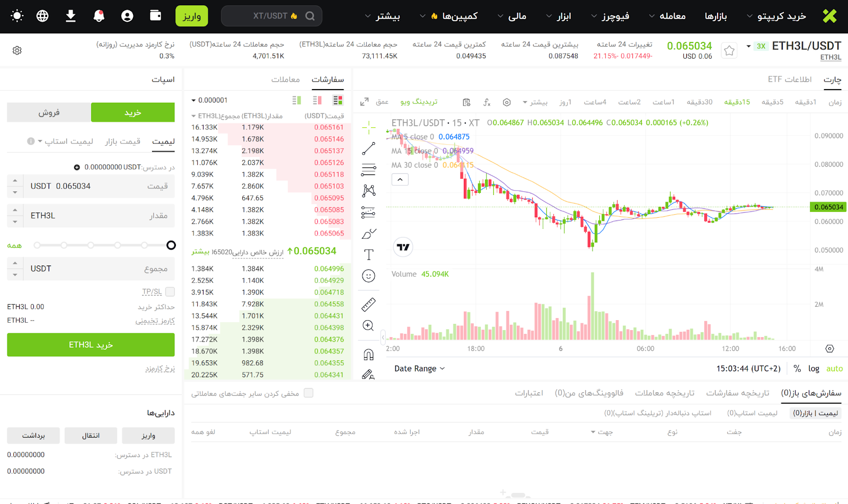Toggle log scale on chart

(x=814, y=369)
